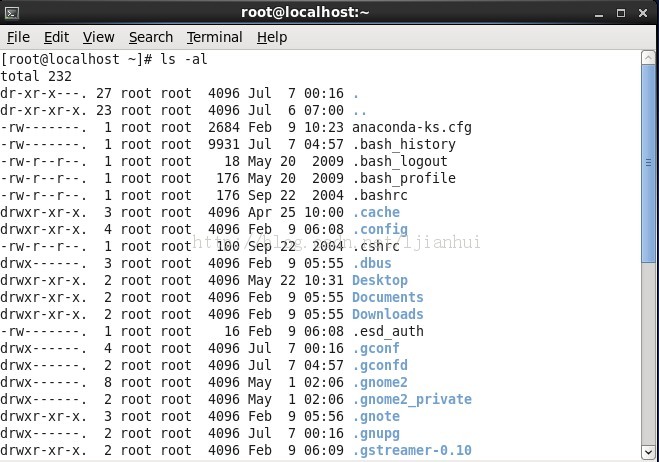Image resolution: width=659 pixels, height=462 pixels.
Task: Open the View menu
Action: tap(98, 37)
